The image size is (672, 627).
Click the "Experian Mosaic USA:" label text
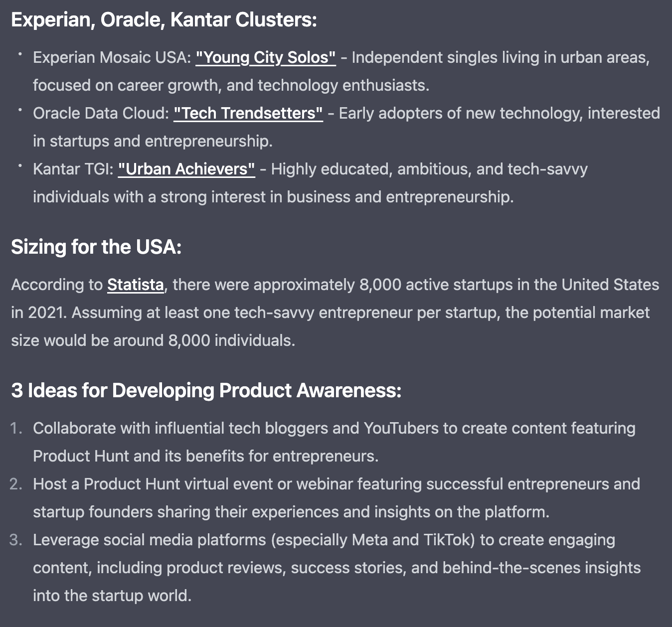tap(112, 58)
